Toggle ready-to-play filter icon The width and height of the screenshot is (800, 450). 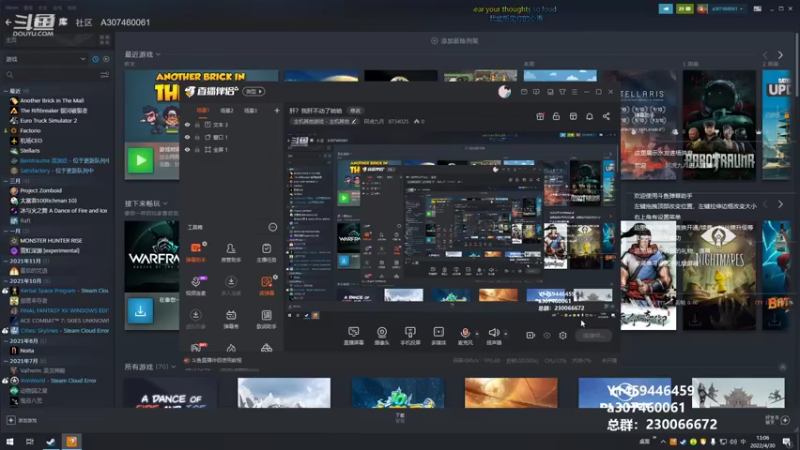click(106, 59)
